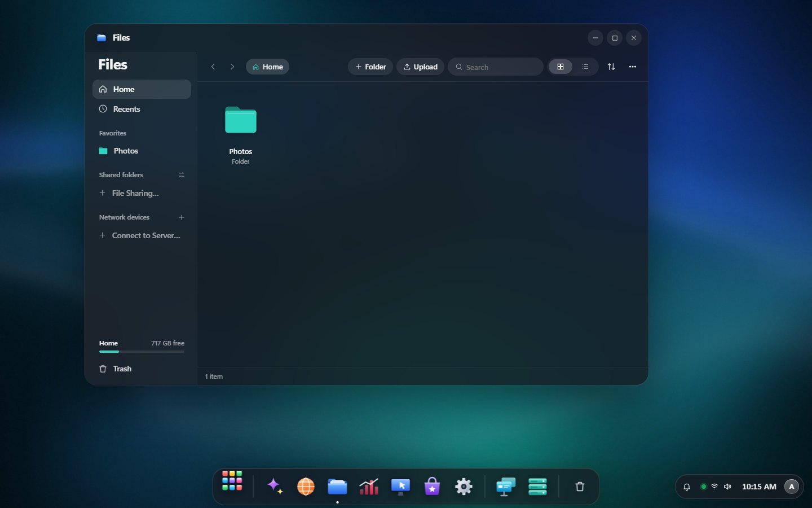Add a network device with the plus icon
Screen dimensions: 812x508
point(182,217)
